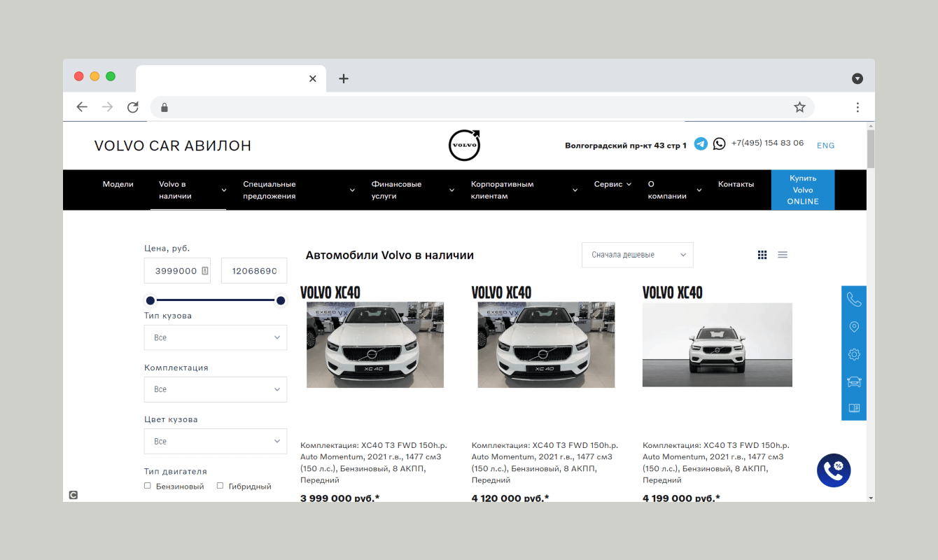This screenshot has height=560, width=938.
Task: Open the WhatsApp chat icon
Action: click(720, 143)
